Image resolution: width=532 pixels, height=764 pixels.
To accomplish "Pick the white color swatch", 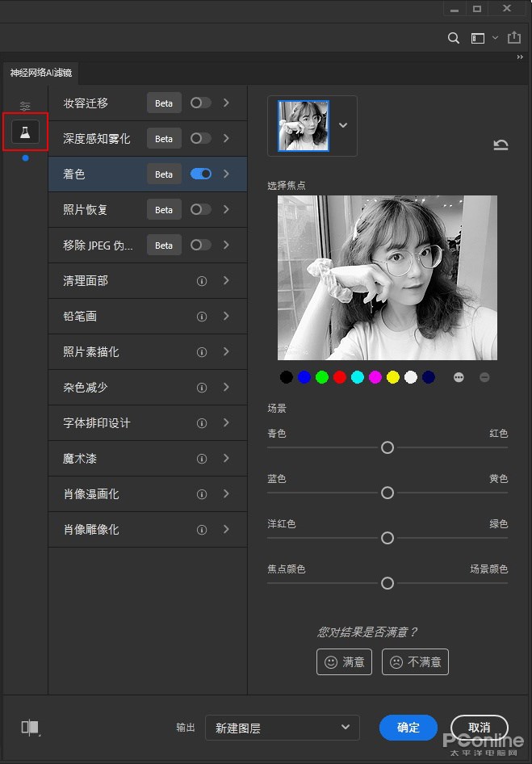I will pos(411,377).
